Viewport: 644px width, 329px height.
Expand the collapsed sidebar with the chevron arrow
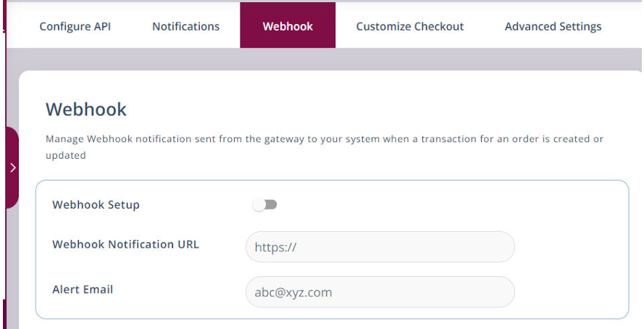12,167
